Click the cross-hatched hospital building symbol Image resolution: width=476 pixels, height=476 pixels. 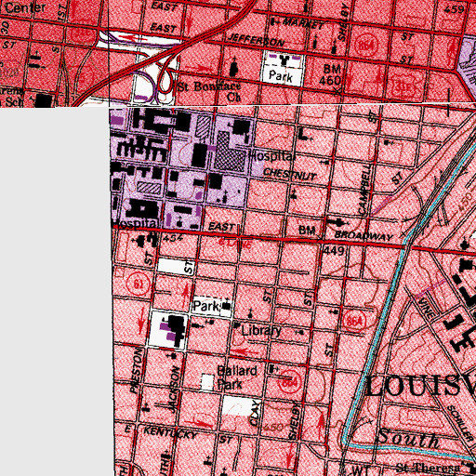pos(231,152)
